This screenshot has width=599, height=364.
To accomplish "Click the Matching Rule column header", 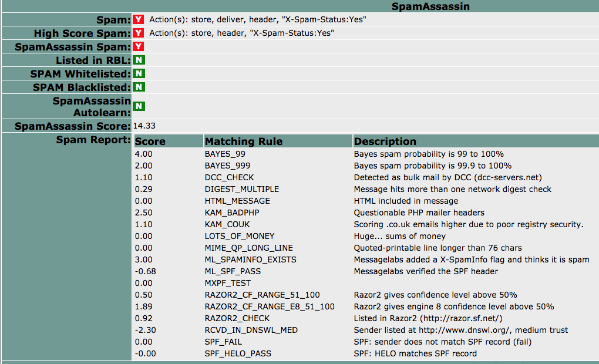I will click(244, 141).
